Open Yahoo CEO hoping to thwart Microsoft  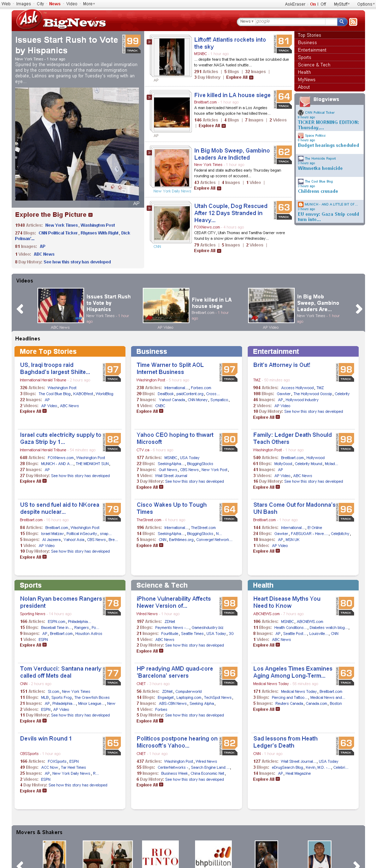(x=175, y=438)
